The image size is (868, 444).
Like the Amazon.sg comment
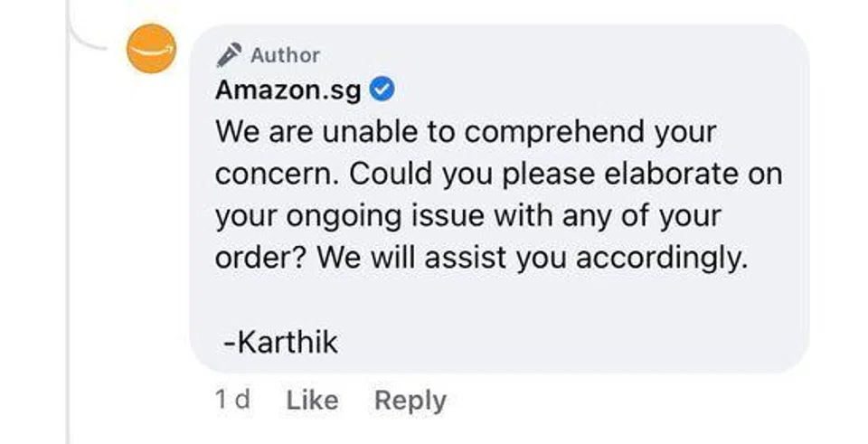pyautogui.click(x=312, y=401)
